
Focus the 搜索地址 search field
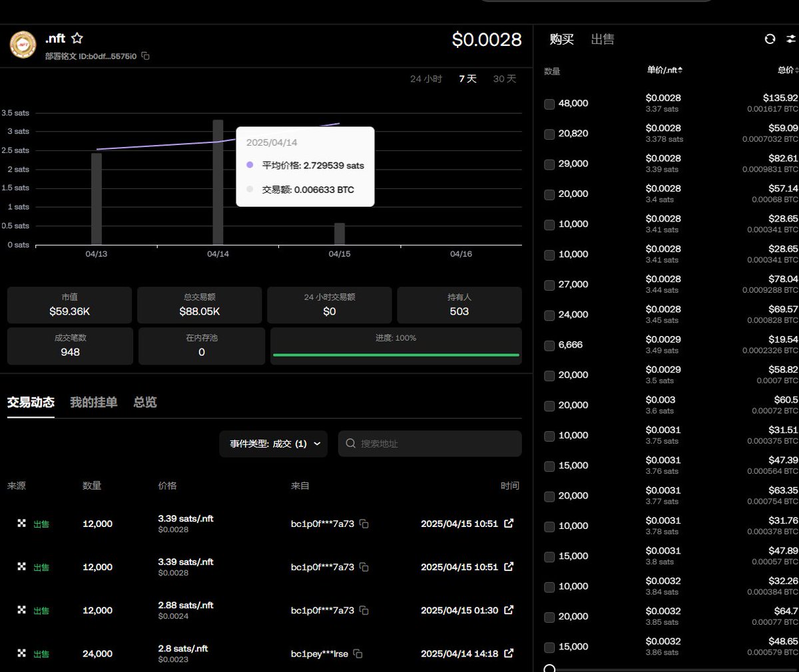click(x=430, y=444)
